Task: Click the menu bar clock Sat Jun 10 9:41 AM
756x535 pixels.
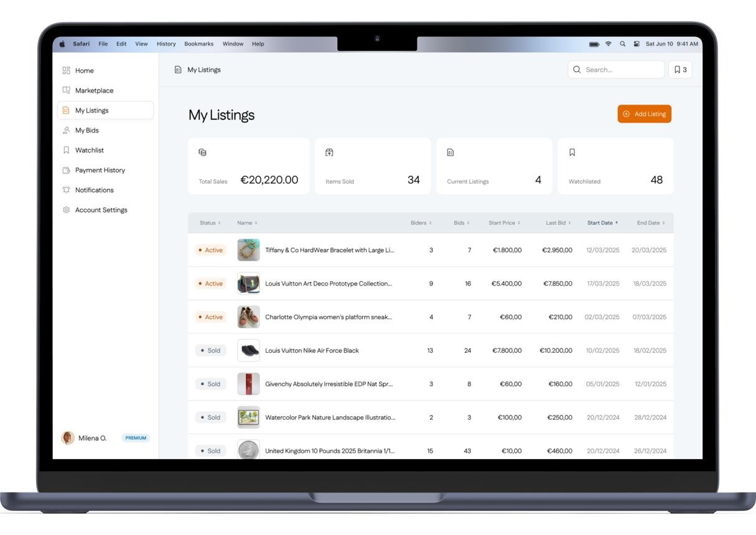Action: [x=672, y=44]
